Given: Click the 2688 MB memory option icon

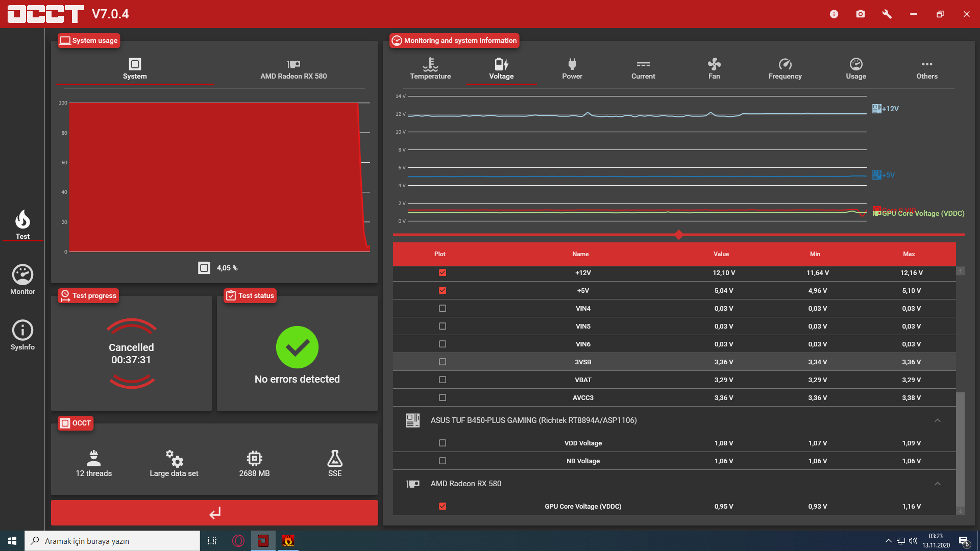Looking at the screenshot, I should pyautogui.click(x=254, y=458).
